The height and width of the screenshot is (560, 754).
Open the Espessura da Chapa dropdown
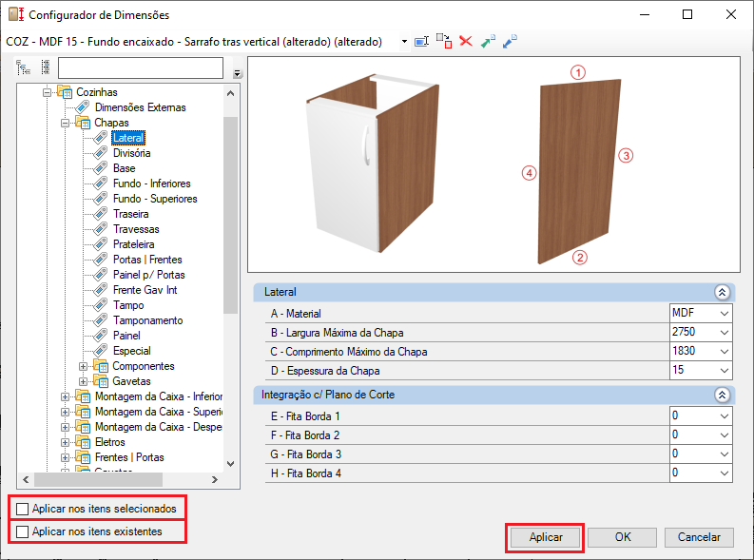pyautogui.click(x=725, y=371)
